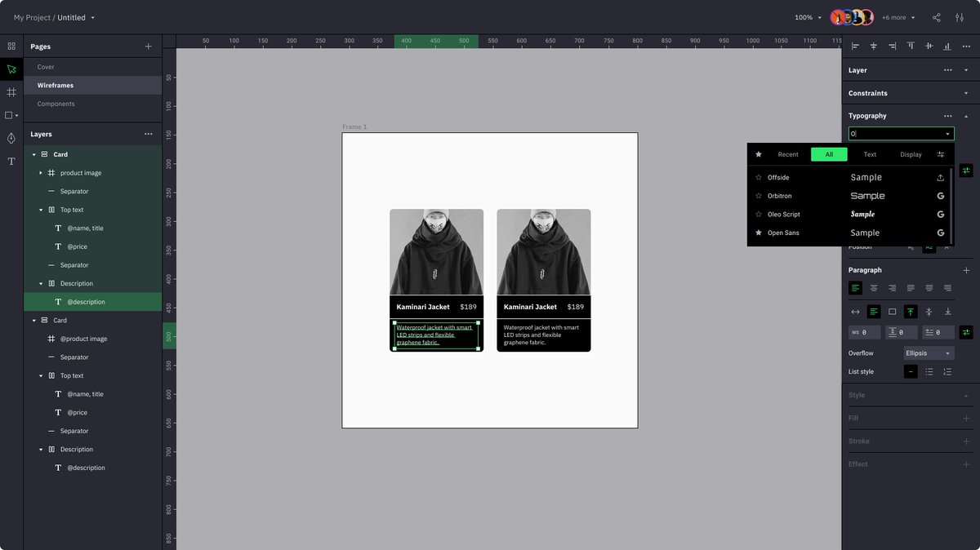Favorite the Orbitron font star
Image resolution: width=980 pixels, height=550 pixels.
pyautogui.click(x=759, y=196)
